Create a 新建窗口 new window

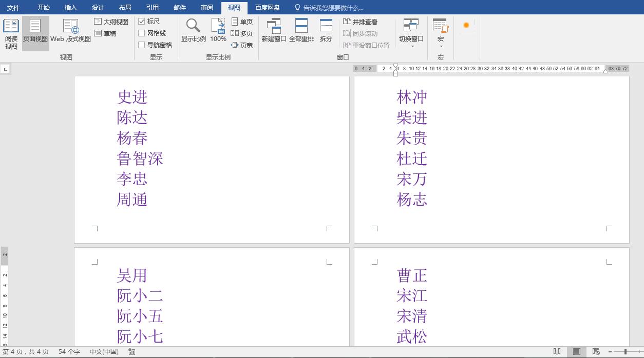(x=274, y=32)
